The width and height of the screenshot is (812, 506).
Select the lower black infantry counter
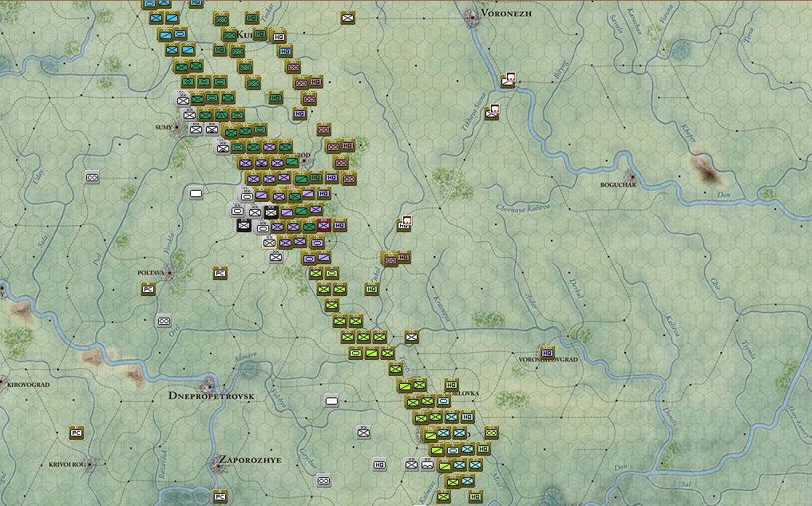[x=244, y=225]
